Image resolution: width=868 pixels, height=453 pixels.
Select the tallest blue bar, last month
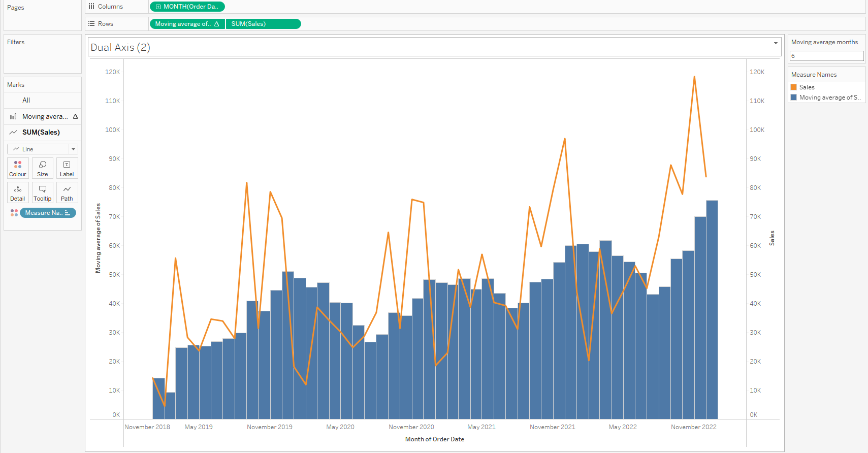click(x=712, y=310)
